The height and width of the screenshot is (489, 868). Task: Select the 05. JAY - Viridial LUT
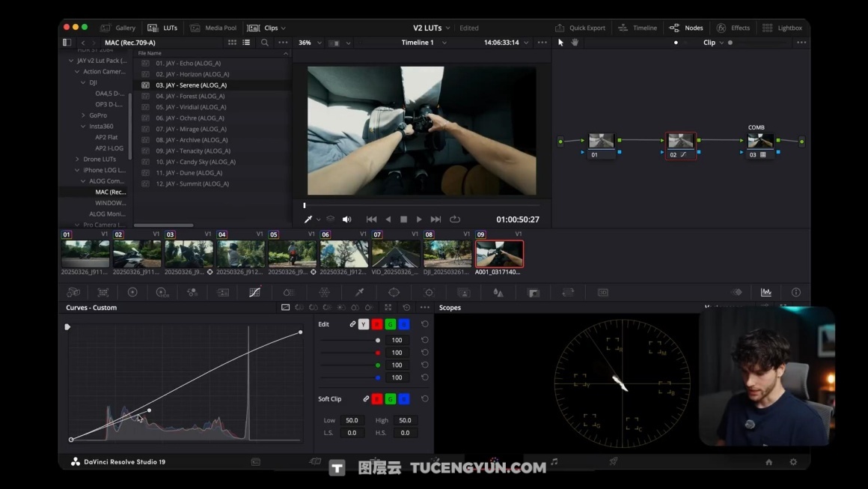pos(190,107)
